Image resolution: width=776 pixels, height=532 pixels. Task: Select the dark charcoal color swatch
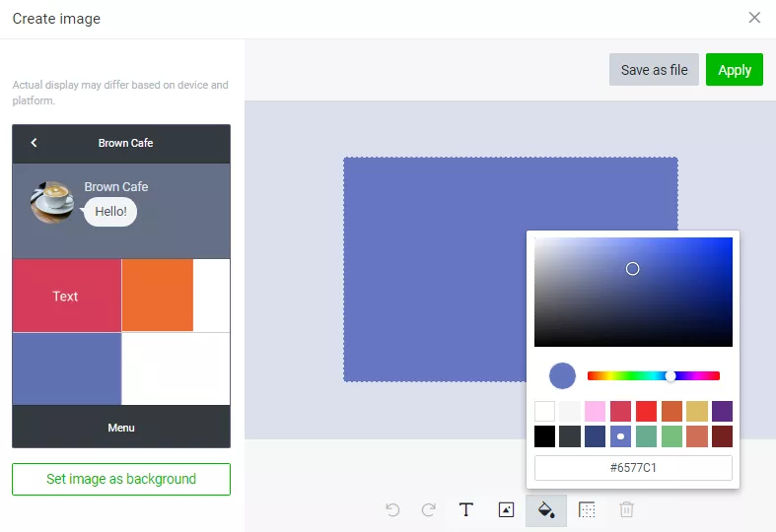click(570, 436)
